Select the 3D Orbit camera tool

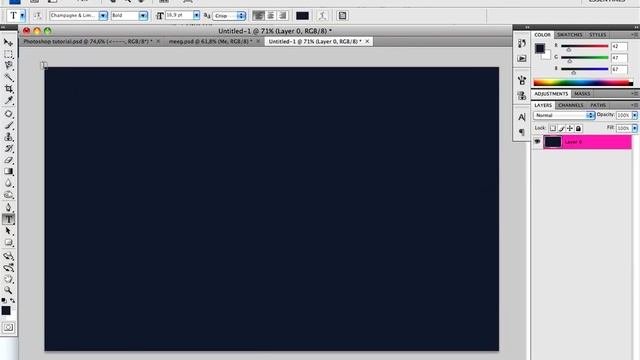pyautogui.click(x=8, y=268)
